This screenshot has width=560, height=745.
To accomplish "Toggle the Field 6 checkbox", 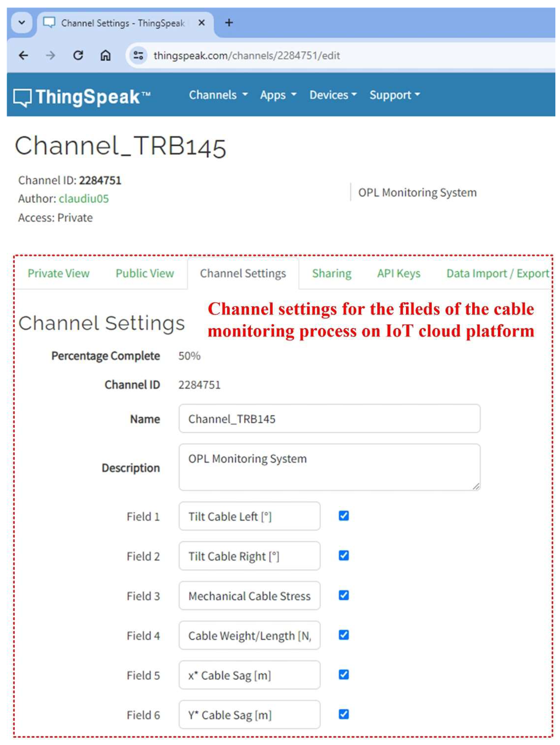I will [343, 714].
